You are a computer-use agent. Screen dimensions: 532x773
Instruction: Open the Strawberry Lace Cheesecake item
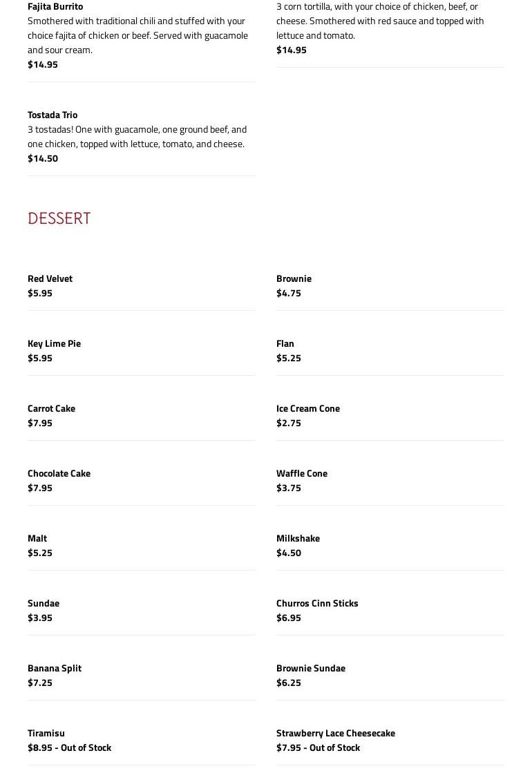(x=335, y=733)
